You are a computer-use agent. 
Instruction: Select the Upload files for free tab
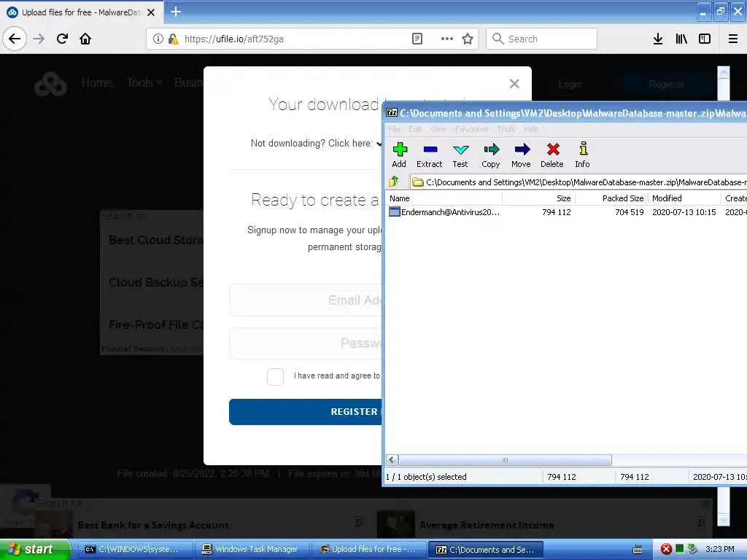click(82, 12)
